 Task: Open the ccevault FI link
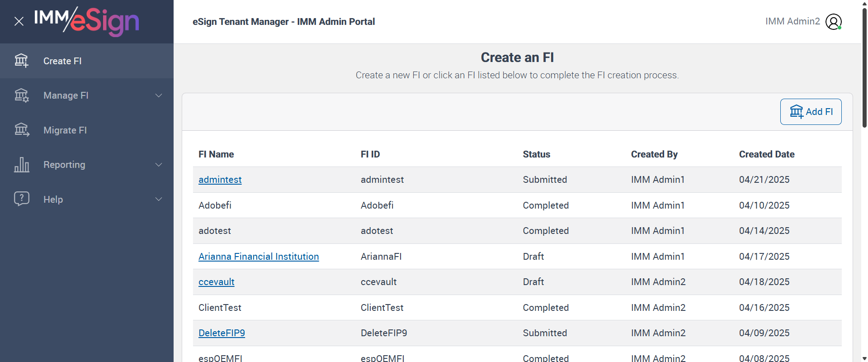coord(216,282)
